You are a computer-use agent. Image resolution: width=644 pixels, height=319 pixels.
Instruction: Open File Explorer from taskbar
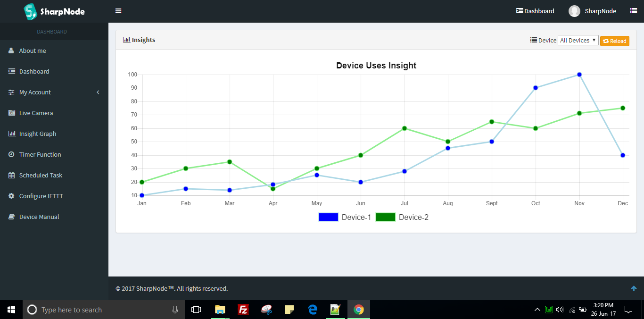coord(220,310)
